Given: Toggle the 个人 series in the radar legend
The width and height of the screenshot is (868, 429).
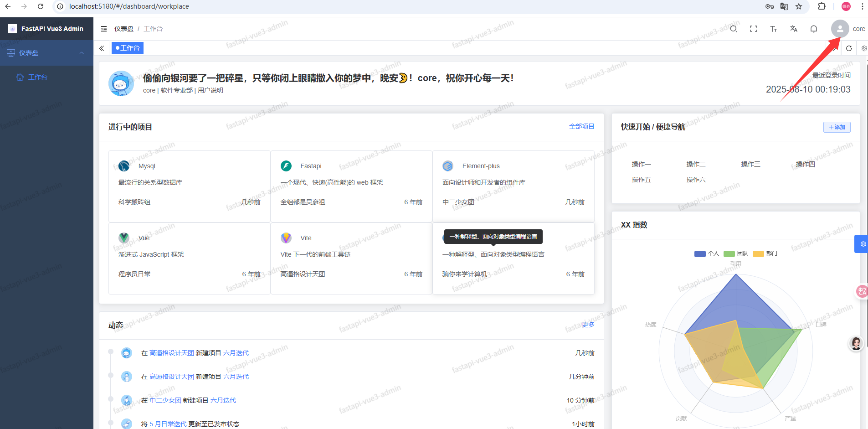Looking at the screenshot, I should 706,253.
